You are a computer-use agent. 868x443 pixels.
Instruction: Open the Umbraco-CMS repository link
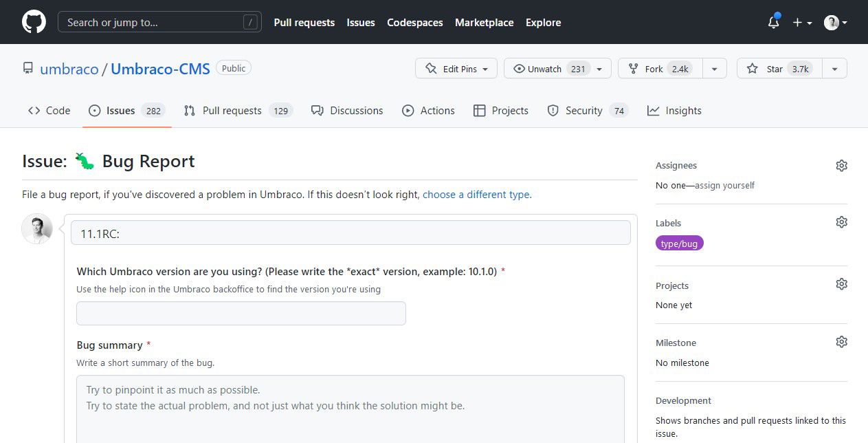tap(160, 69)
